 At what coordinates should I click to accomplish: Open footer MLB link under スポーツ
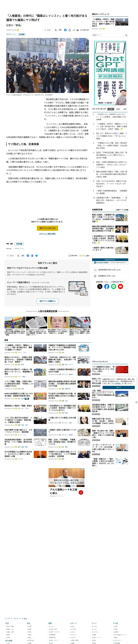pyautogui.click(x=73, y=626)
